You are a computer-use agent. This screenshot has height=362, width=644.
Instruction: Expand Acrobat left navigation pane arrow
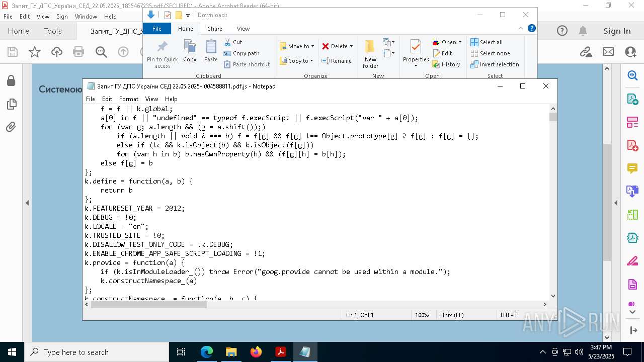click(27, 203)
